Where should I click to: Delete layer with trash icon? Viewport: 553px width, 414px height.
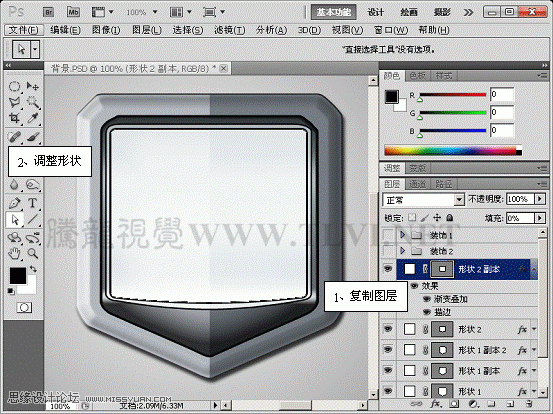(528, 404)
